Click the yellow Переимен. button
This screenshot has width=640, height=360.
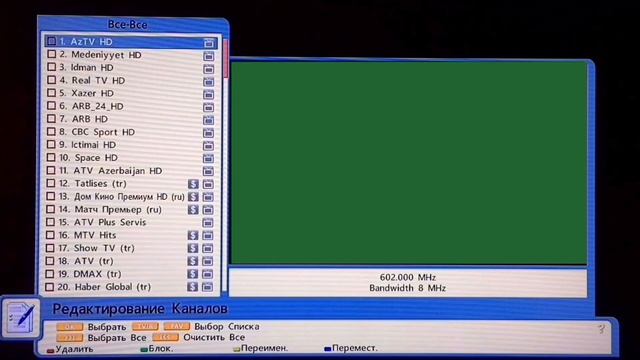260,349
